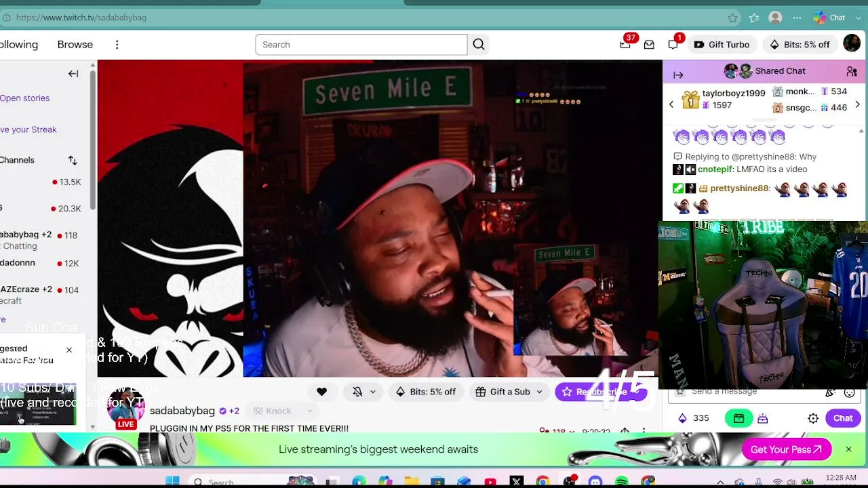Sort followed channels list
Viewport: 868px width, 488px height.
coord(73,160)
